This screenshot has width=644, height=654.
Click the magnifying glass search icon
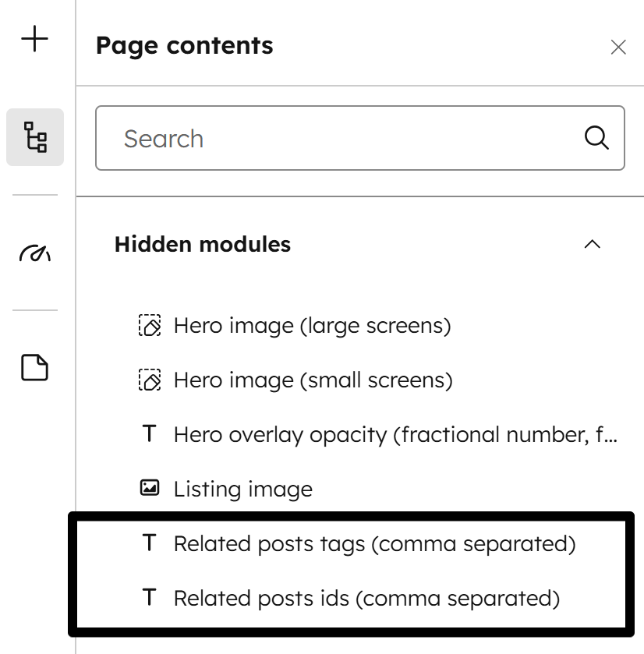pyautogui.click(x=596, y=138)
